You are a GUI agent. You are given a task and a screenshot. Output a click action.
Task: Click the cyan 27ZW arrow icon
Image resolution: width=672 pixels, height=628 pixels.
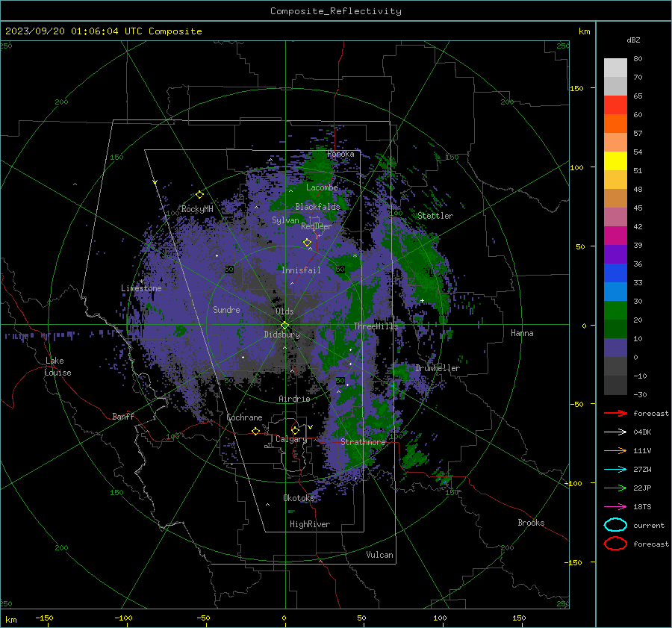(615, 470)
